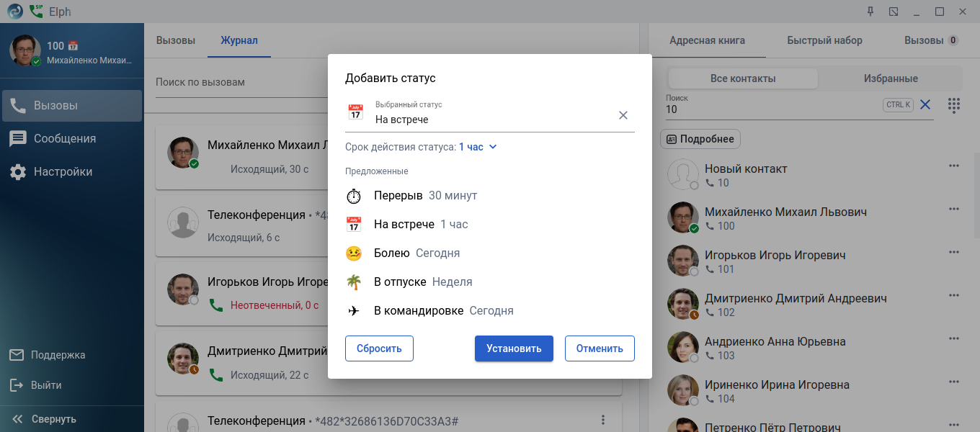
Task: Click the Исходящий, 6 с Телеконференция entry
Action: click(244, 237)
